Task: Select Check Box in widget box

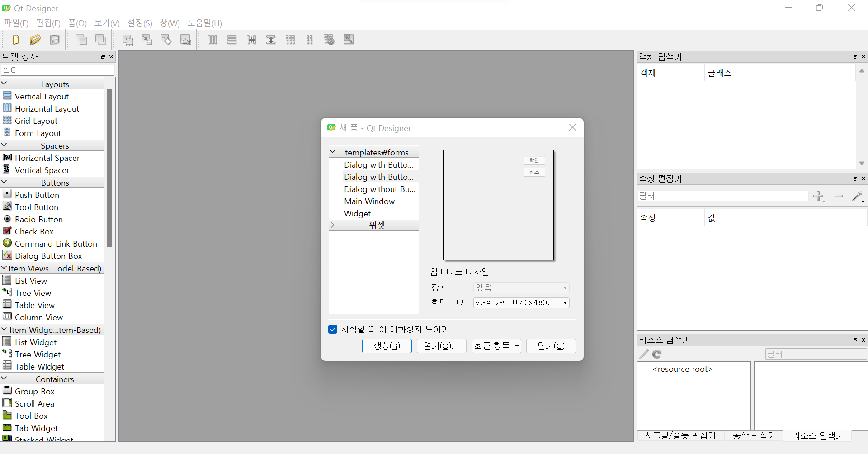Action: [x=34, y=232]
